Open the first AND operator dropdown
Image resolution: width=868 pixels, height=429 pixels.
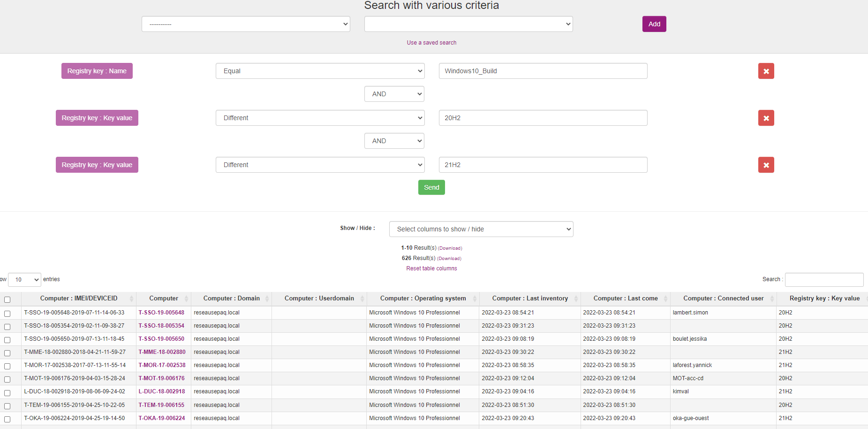pos(394,94)
